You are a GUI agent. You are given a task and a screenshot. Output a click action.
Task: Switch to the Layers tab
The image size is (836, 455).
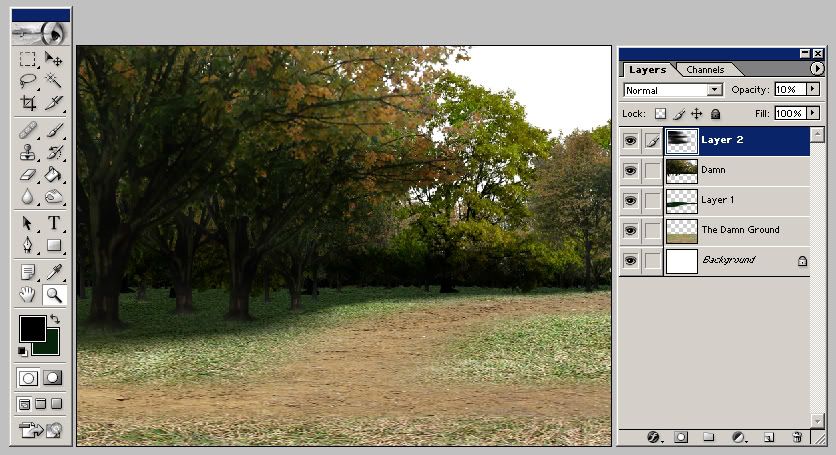[647, 70]
